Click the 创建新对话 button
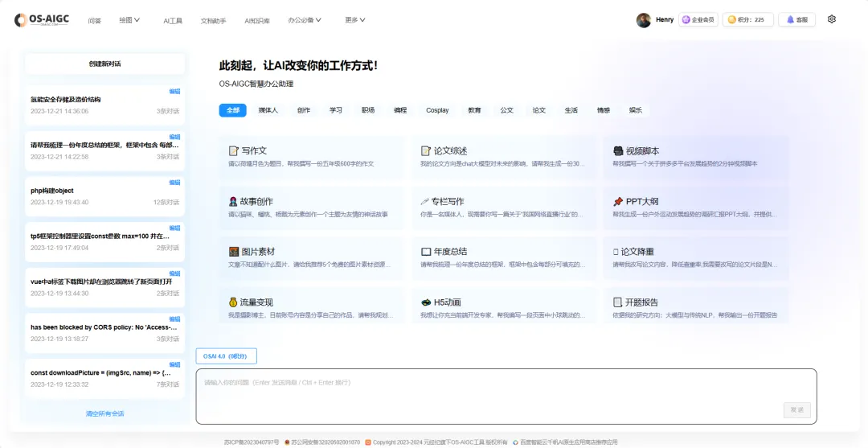Image resolution: width=868 pixels, height=448 pixels. coord(104,64)
